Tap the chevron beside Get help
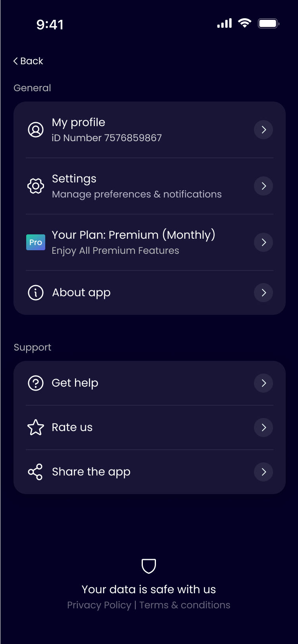 click(x=263, y=383)
